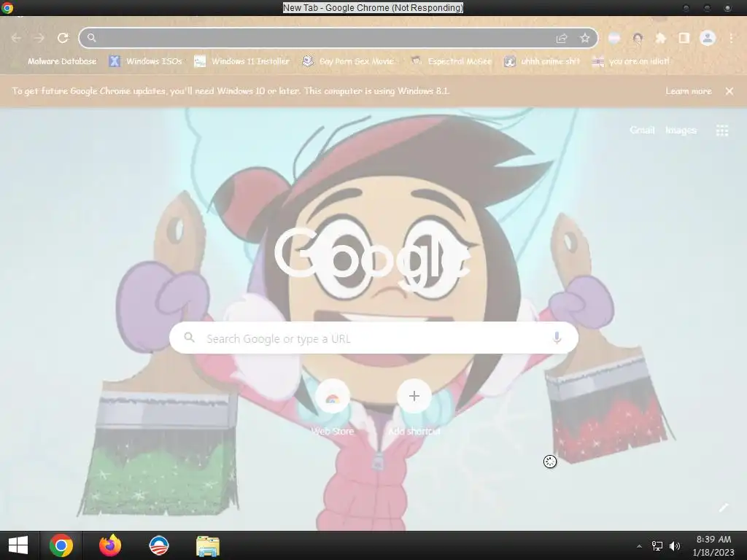Open the Chrome three-dot menu
The width and height of the screenshot is (747, 560).
click(731, 38)
